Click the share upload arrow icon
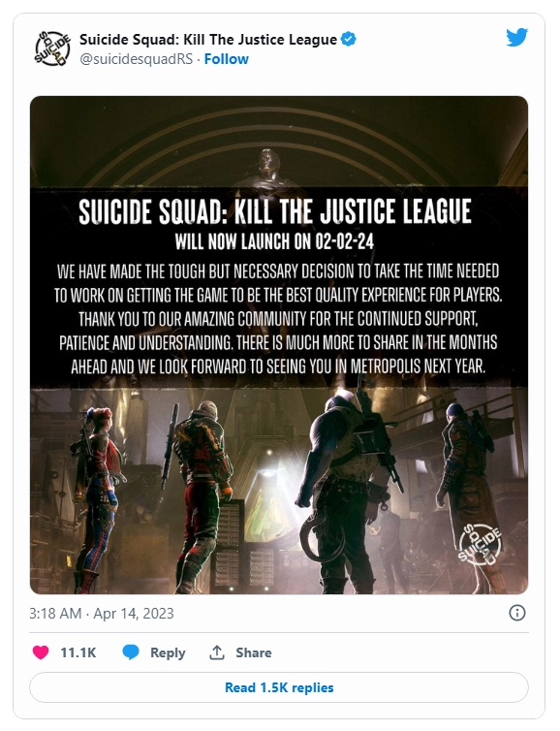 point(217,652)
